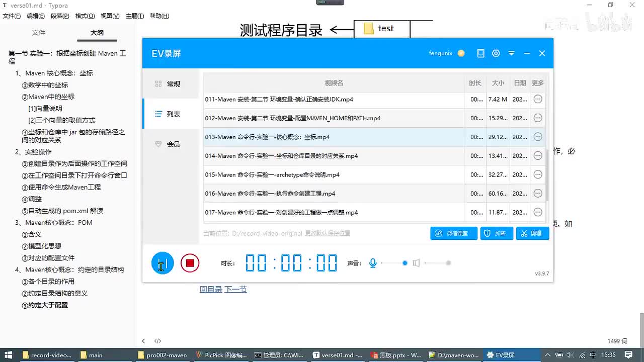Screen dimensions: 644x362
Task: Switch Typora sidebar to 大纲 tab
Action: (97, 33)
